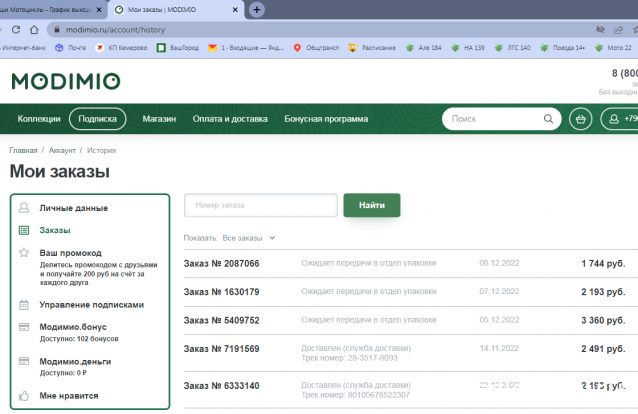Screen dimensions: 638x414
Task: Go to browser home page icon
Action: (x=34, y=30)
